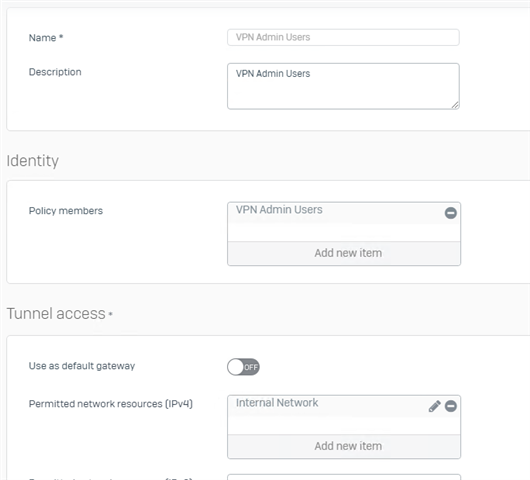Edit the Internal Network resource with pencil icon

pos(434,406)
